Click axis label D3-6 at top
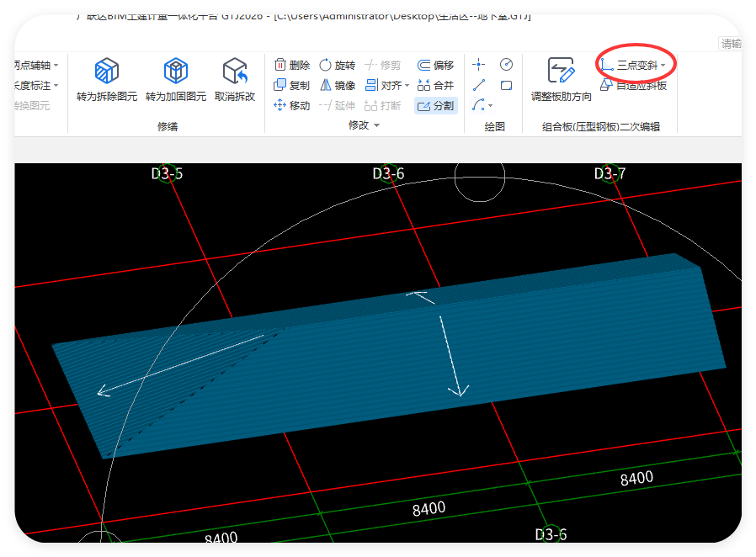Screen dimensions: 756x557 (388, 173)
